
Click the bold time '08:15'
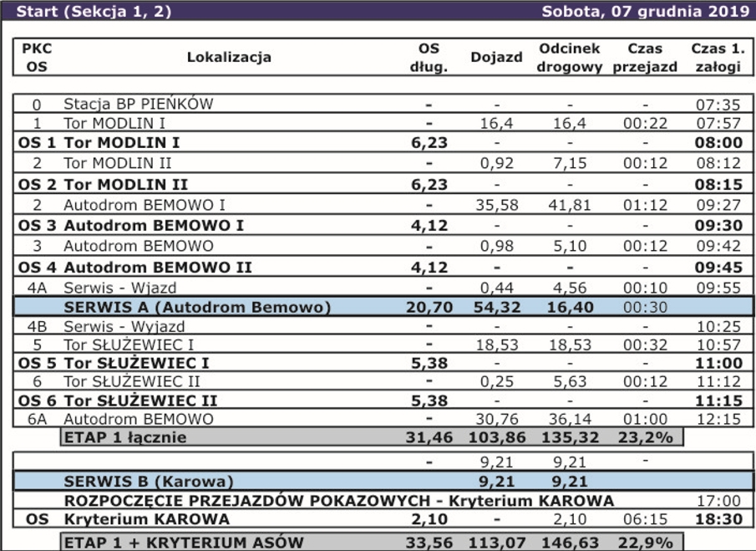718,184
